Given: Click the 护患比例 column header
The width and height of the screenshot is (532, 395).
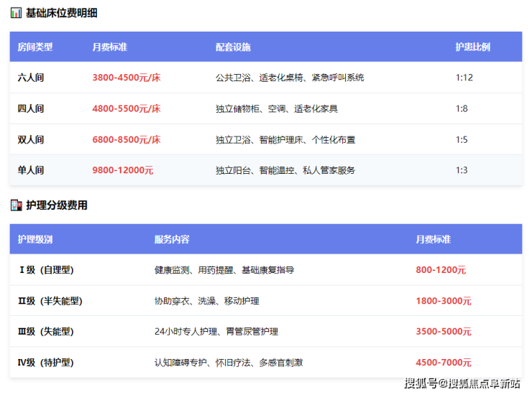Looking at the screenshot, I should [472, 47].
